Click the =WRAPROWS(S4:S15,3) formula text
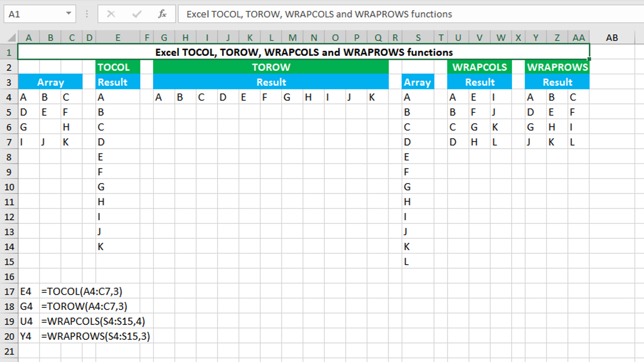This screenshot has height=362, width=644. (96, 336)
